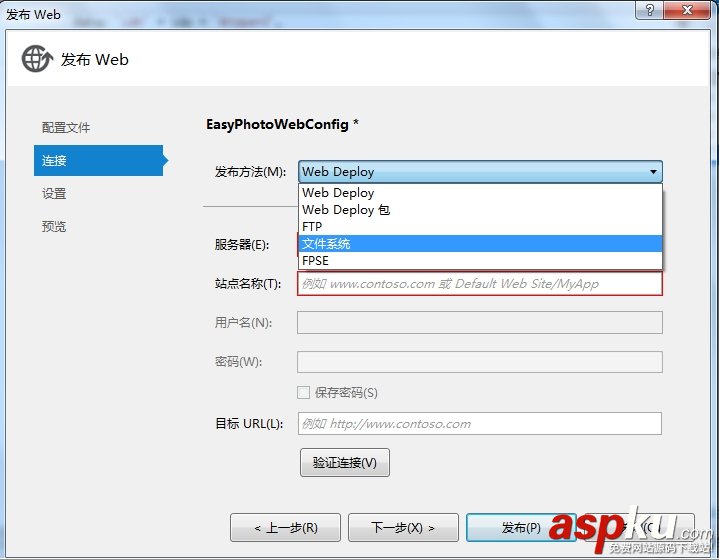The width and height of the screenshot is (719, 560).
Task: Click the 站点名称 input field
Action: 480,283
